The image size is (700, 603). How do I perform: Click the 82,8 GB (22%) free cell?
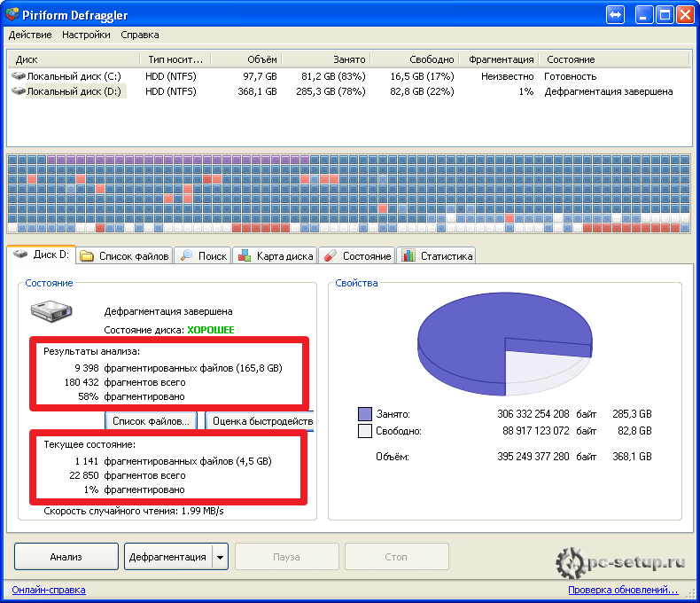[x=422, y=91]
